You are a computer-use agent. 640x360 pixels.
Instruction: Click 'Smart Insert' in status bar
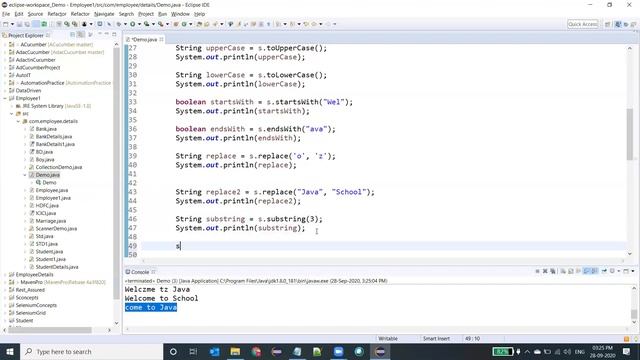(x=436, y=338)
